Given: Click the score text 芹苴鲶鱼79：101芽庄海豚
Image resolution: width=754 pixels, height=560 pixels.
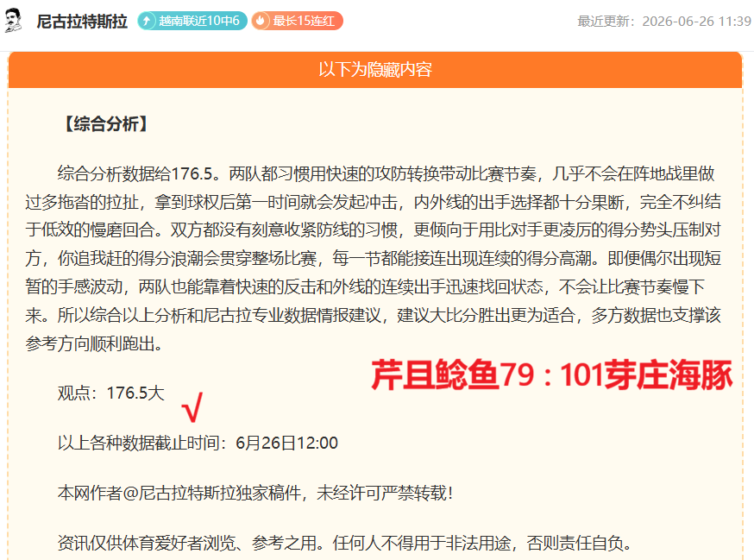Looking at the screenshot, I should (x=552, y=375).
